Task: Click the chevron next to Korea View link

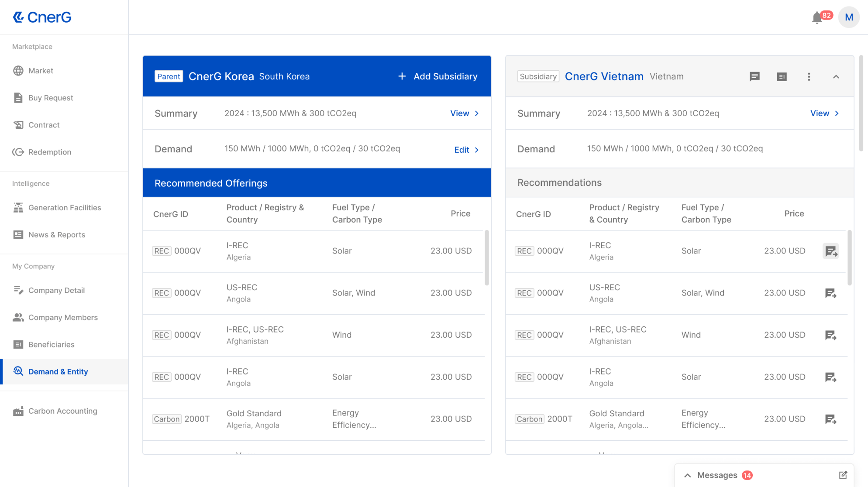Action: [x=476, y=113]
